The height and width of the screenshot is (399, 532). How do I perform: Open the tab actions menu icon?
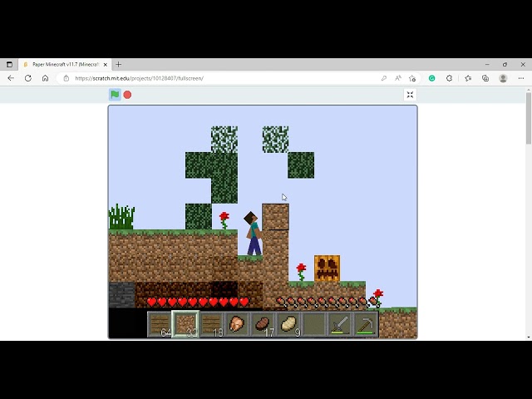click(x=9, y=65)
